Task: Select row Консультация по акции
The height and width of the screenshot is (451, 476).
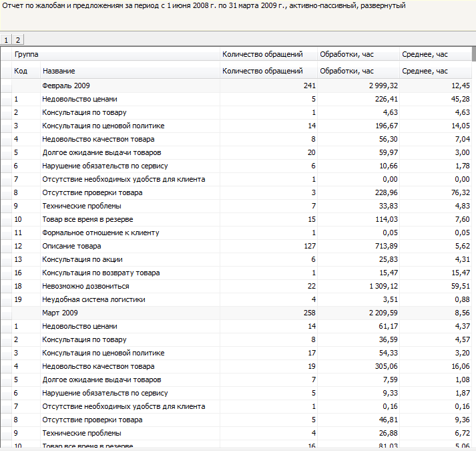Action: point(236,259)
